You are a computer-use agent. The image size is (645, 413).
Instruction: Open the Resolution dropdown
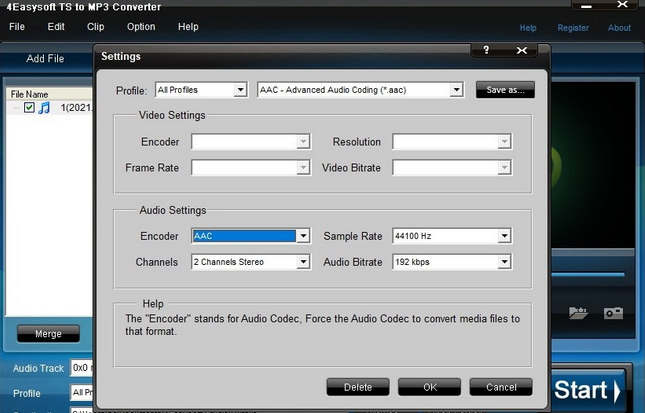click(x=452, y=142)
